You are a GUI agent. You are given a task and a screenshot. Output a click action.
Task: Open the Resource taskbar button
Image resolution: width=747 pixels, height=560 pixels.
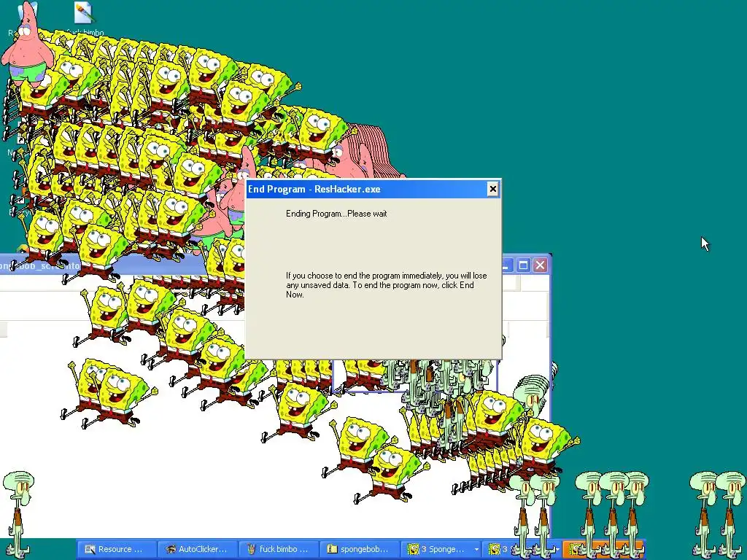[x=117, y=549]
